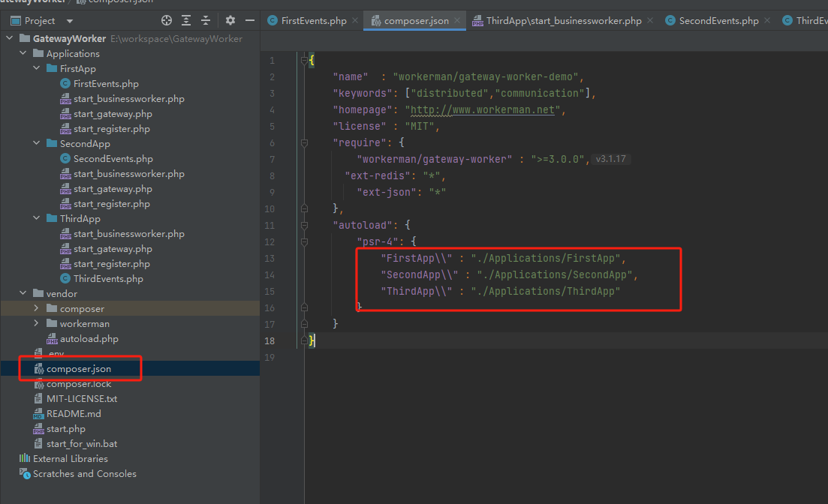
Task: Collapse the vendor folder
Action: [x=23, y=293]
